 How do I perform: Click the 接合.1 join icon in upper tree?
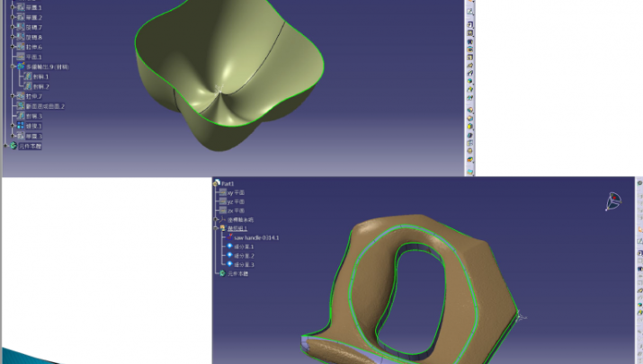[21, 126]
